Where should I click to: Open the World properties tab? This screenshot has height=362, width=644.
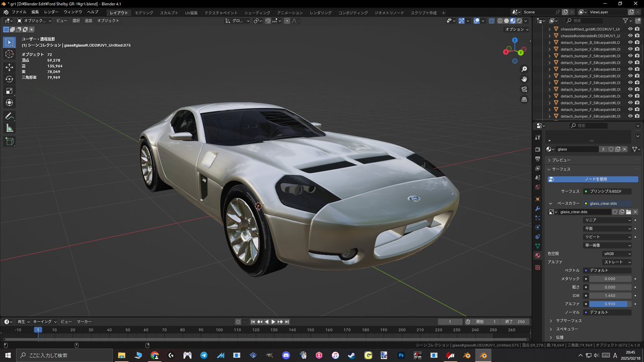537,188
